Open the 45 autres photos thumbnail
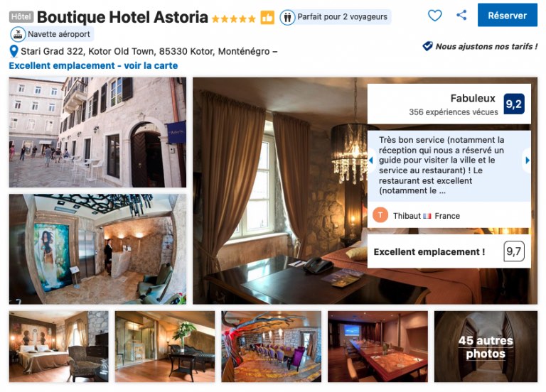This screenshot has width=546, height=392. click(x=486, y=347)
